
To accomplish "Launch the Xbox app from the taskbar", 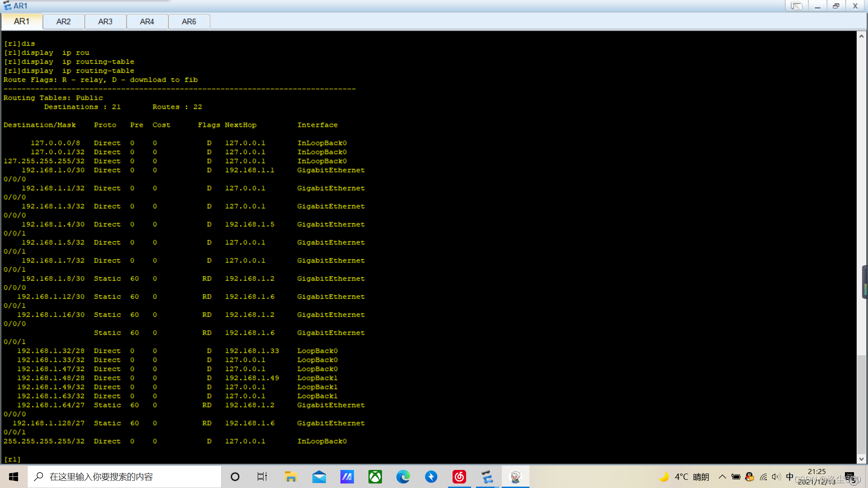I will 375,477.
